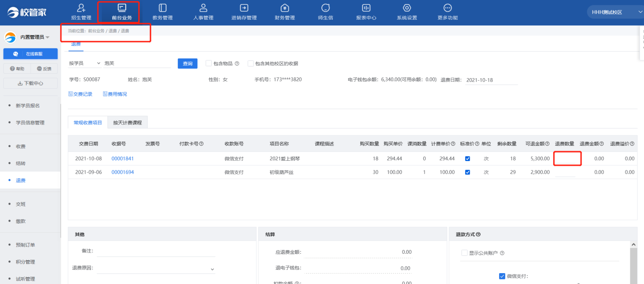
Task: Click student name search field 泡芙
Action: click(x=137, y=63)
